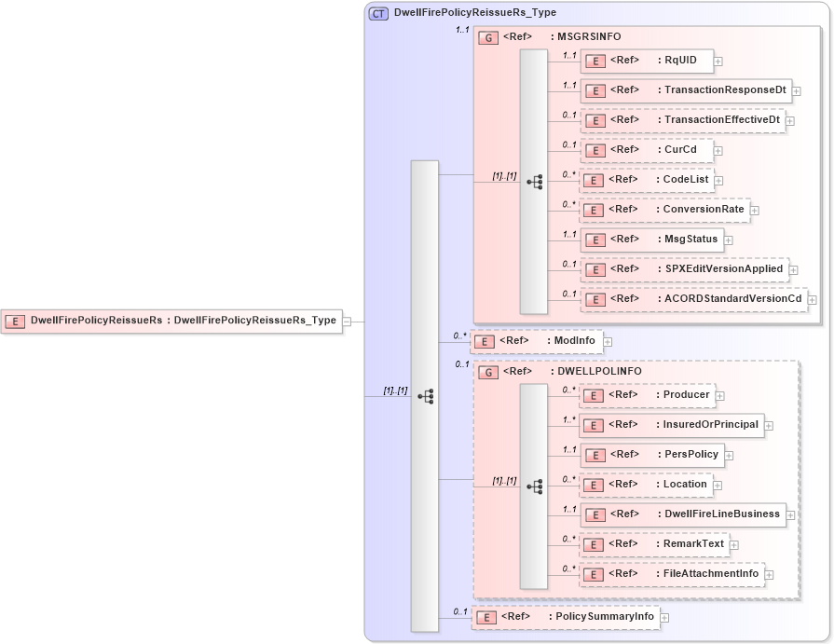The width and height of the screenshot is (834, 644).
Task: Click the CT icon in the DwellFirePolicyReissueRs_Type header
Action: click(377, 13)
